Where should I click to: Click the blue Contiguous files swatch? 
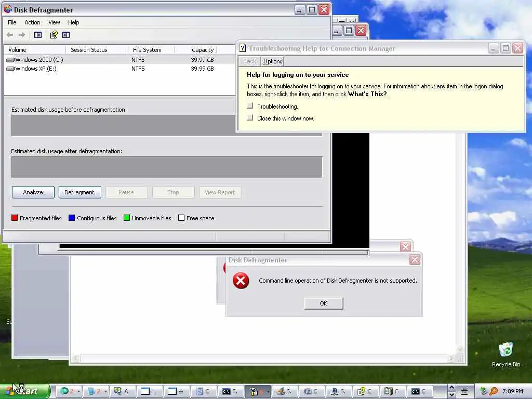tap(72, 218)
